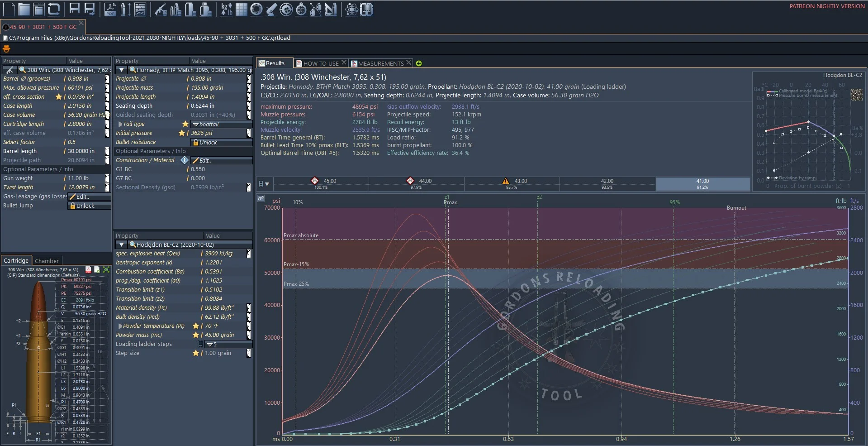Open the bullets database toolbar icon

click(x=175, y=9)
